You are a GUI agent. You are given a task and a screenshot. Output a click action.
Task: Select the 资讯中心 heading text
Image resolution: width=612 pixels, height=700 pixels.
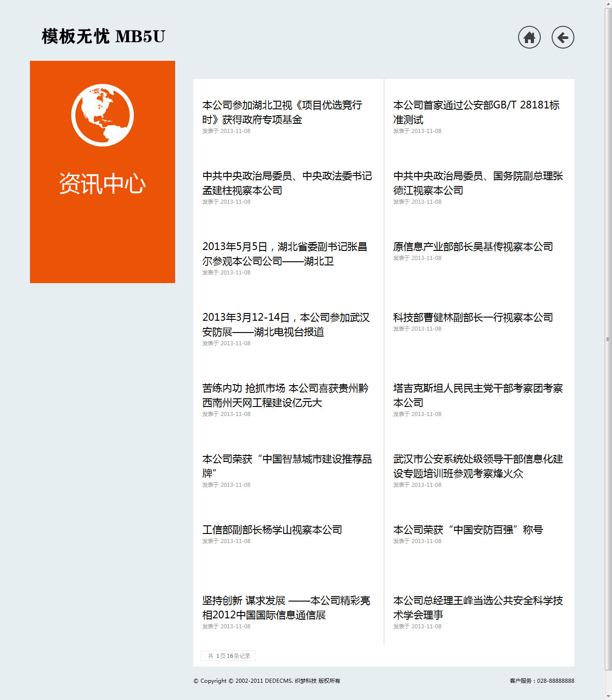click(103, 184)
